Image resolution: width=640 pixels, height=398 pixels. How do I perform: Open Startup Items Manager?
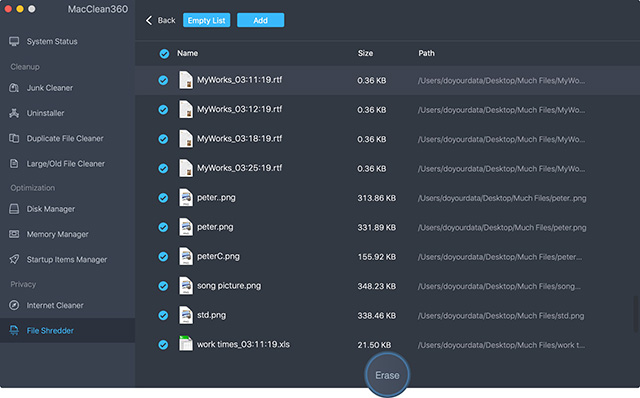(67, 260)
